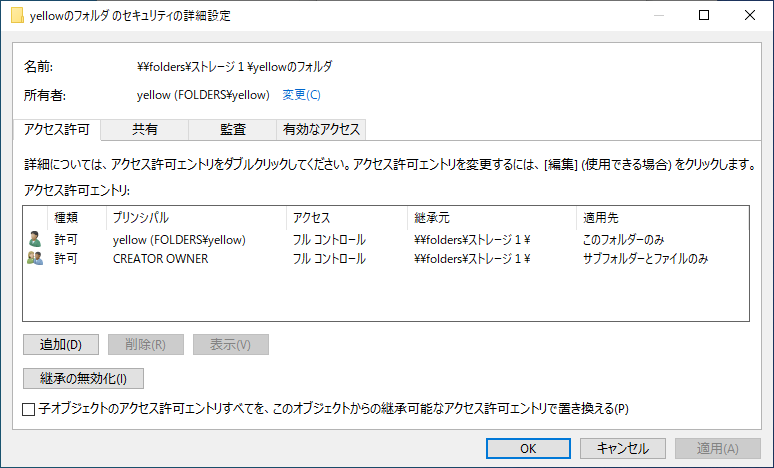The height and width of the screenshot is (468, 774).
Task: Click the 継承元 column header
Action: (x=492, y=218)
